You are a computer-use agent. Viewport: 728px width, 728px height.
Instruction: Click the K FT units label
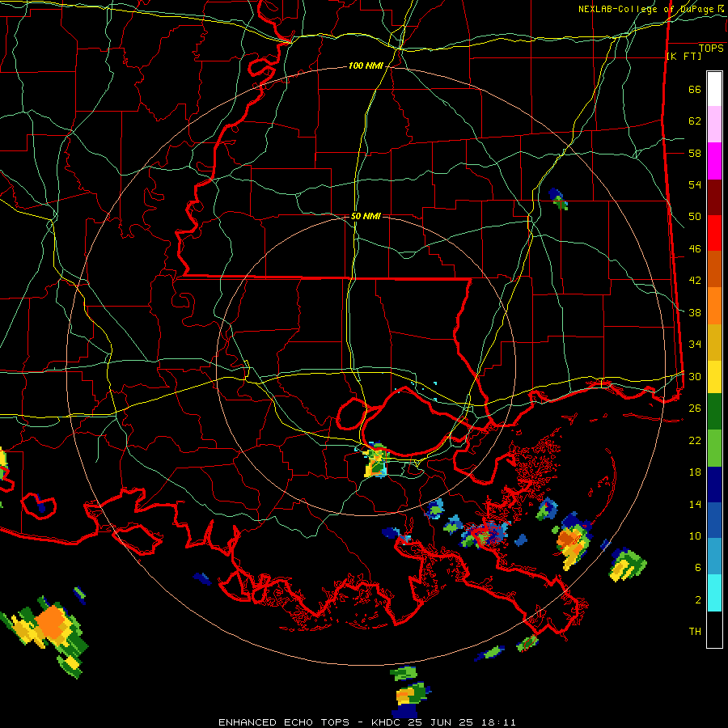(x=684, y=57)
